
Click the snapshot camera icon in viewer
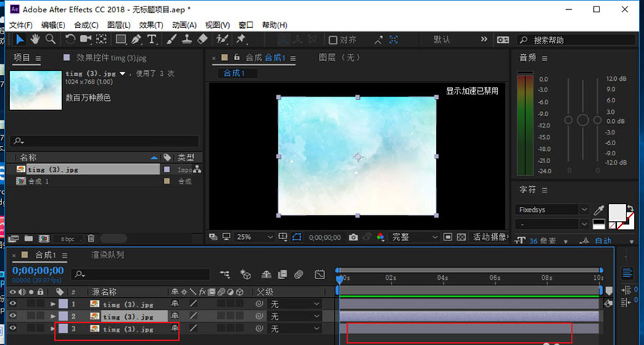point(353,237)
